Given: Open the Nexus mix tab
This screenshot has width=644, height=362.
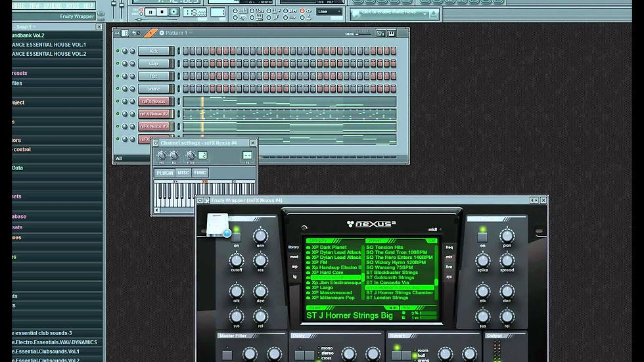Looking at the screenshot, I should pyautogui.click(x=449, y=257).
